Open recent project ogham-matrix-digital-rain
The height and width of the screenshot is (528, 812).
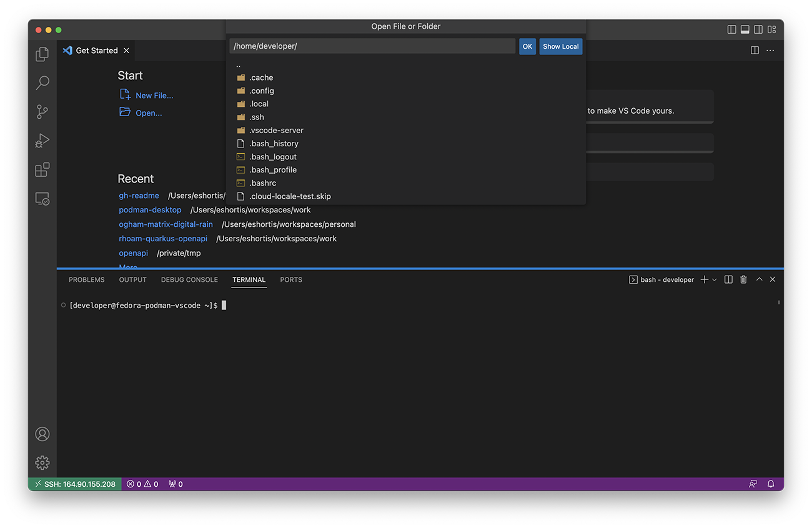point(166,224)
